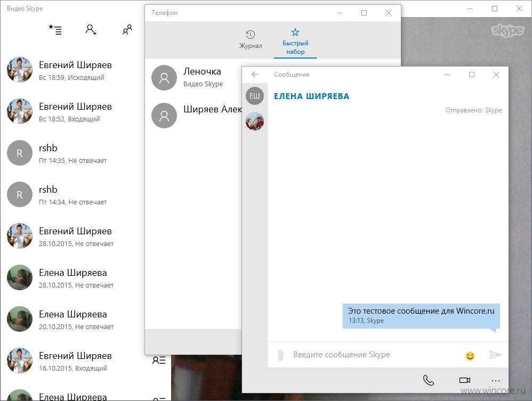Open emoji smiley picker
Viewport: 532px width, 401px height.
[x=470, y=356]
